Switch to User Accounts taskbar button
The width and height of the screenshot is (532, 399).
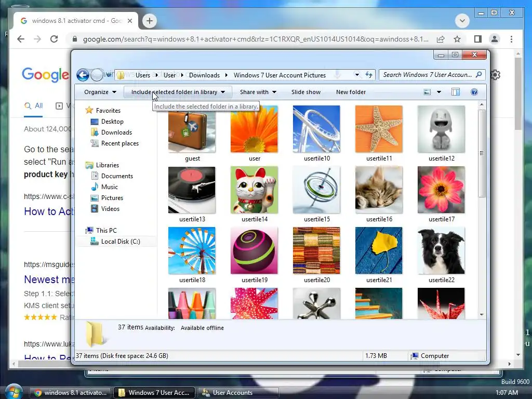(238, 393)
